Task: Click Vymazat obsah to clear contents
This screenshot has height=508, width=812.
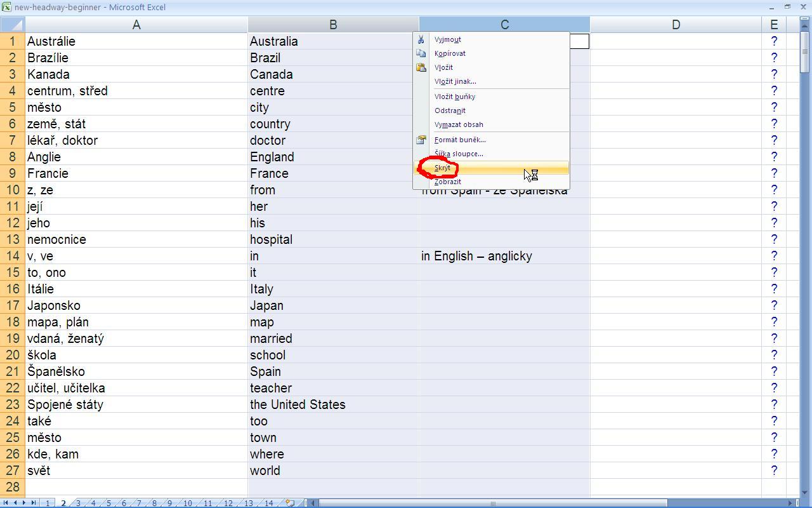Action: pyautogui.click(x=458, y=124)
